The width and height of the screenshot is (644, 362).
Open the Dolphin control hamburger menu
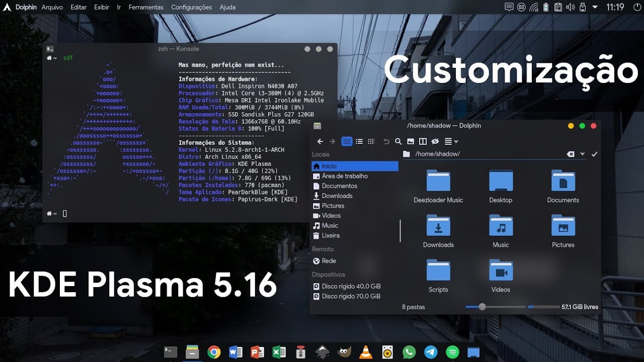[451, 142]
